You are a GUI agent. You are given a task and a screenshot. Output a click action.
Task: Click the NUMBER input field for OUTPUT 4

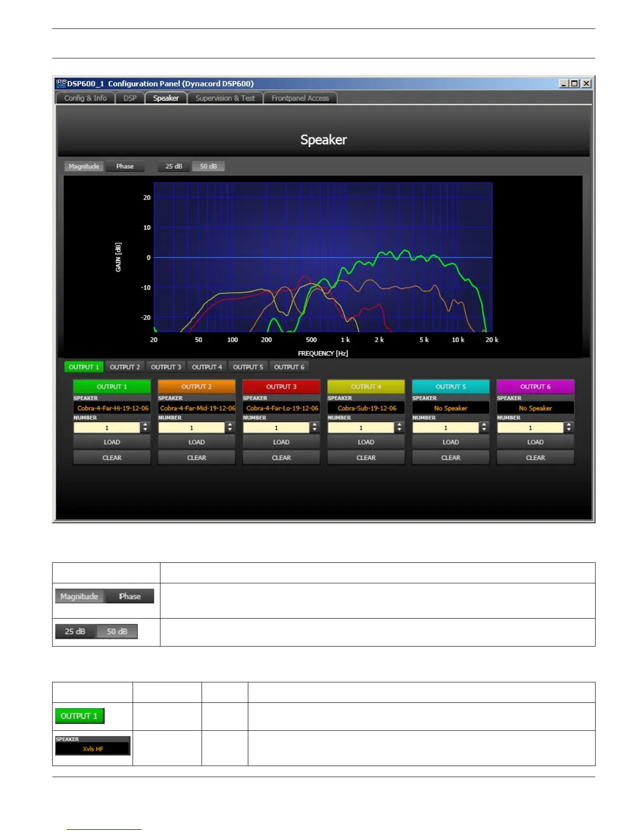coord(361,428)
